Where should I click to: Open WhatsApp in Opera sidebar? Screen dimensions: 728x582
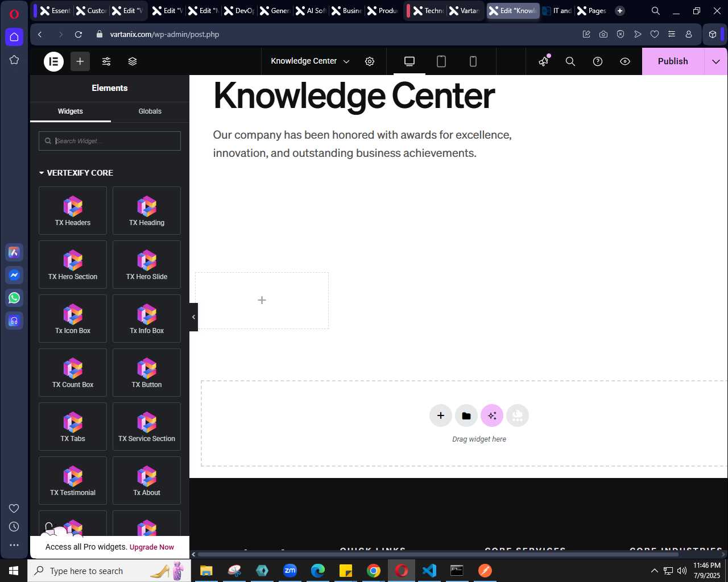(14, 298)
